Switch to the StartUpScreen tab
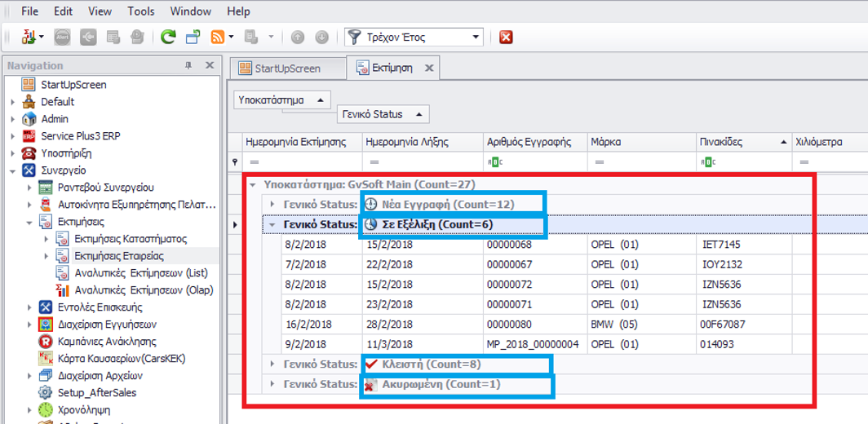The height and width of the screenshot is (424, 868). [x=286, y=68]
